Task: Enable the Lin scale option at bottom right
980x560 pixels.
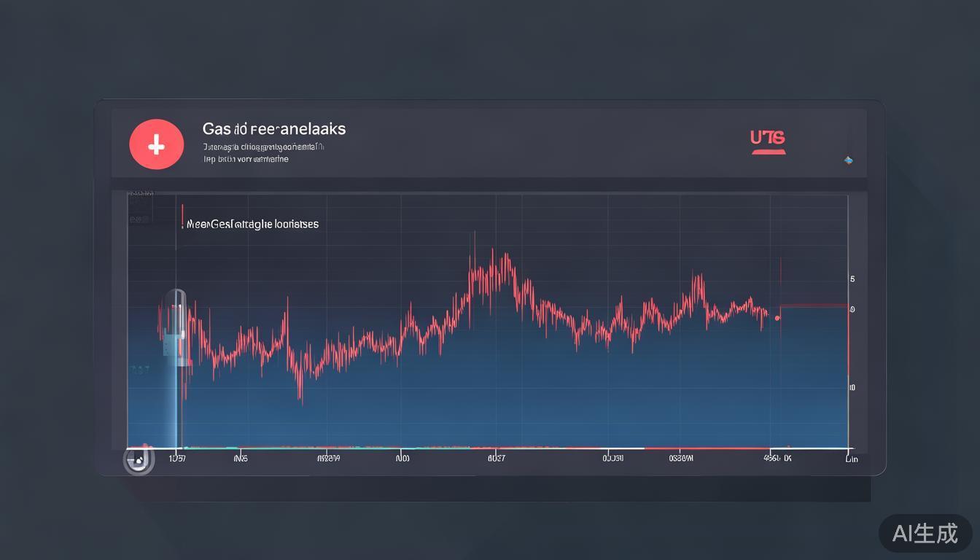Action: [851, 459]
